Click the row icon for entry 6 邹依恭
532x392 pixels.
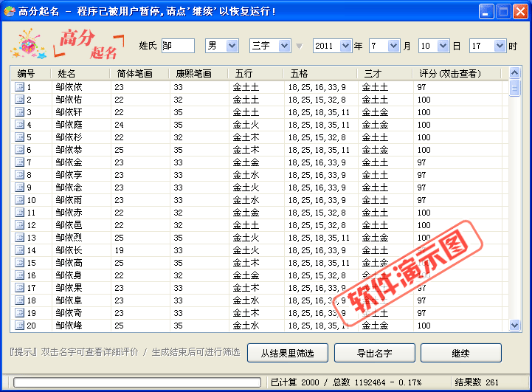(20, 150)
